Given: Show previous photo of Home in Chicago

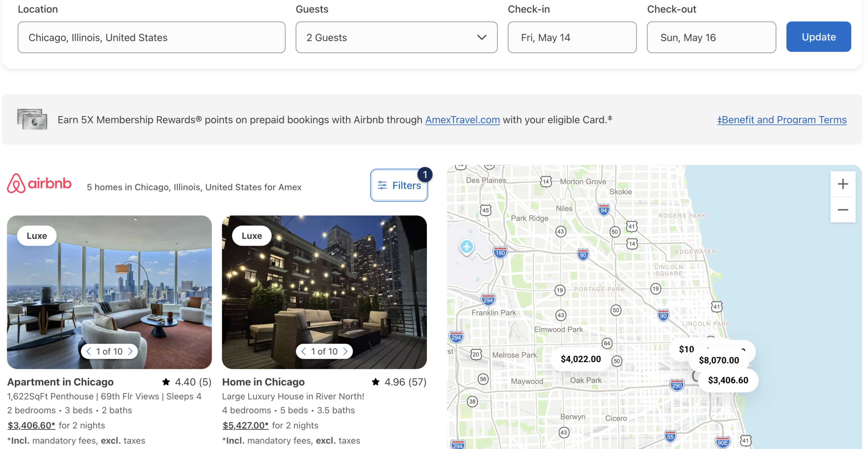Looking at the screenshot, I should pos(303,351).
